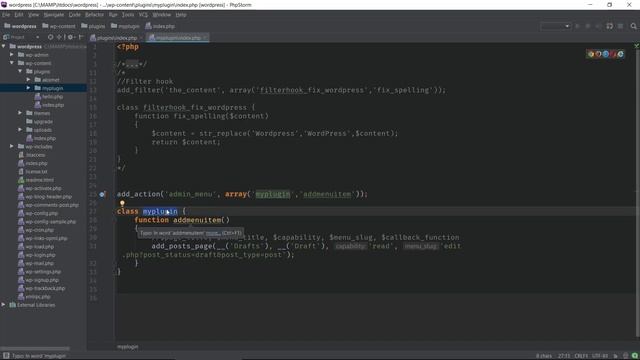Select the upgrade folder in tree
The width and height of the screenshot is (640, 360).
pyautogui.click(x=43, y=121)
